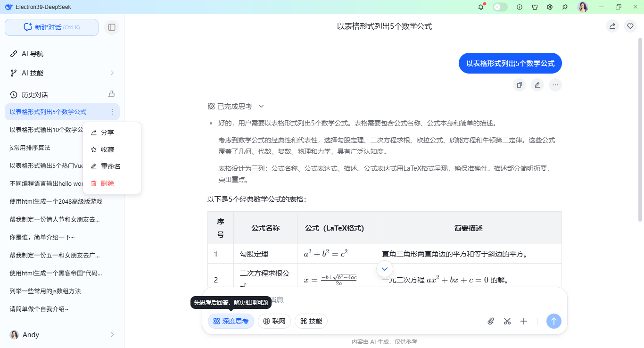Click the blue send arrow button
This screenshot has height=348, width=644.
[x=553, y=321]
